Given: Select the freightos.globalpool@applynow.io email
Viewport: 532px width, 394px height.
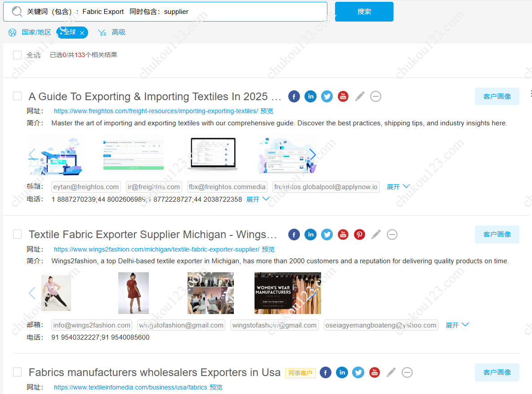Looking at the screenshot, I should click(326, 187).
